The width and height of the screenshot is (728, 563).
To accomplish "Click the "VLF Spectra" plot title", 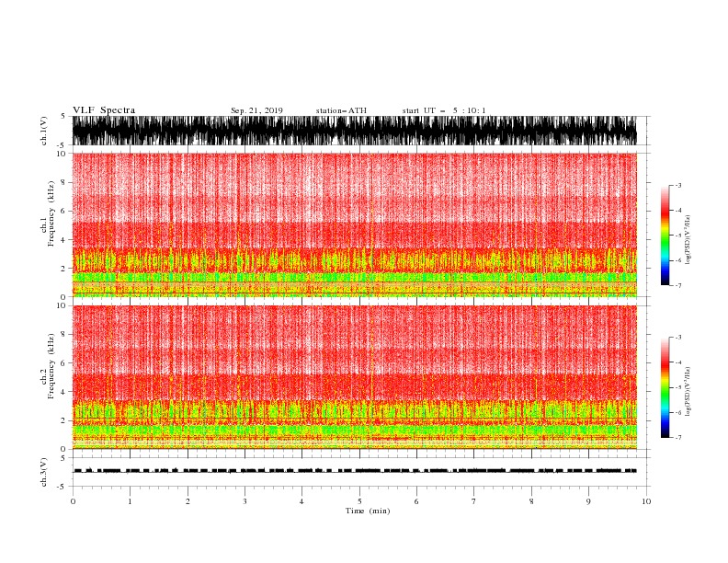I will pos(104,110).
